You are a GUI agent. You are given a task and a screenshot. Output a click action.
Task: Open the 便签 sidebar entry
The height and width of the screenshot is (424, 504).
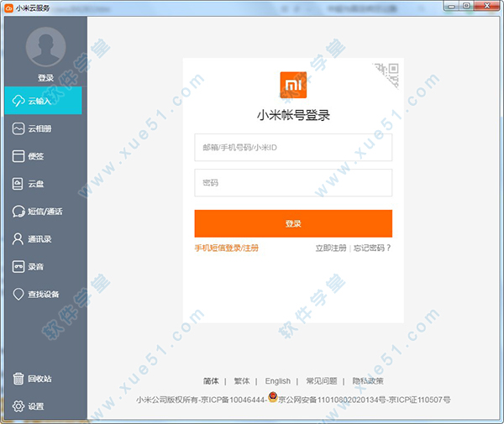43,156
